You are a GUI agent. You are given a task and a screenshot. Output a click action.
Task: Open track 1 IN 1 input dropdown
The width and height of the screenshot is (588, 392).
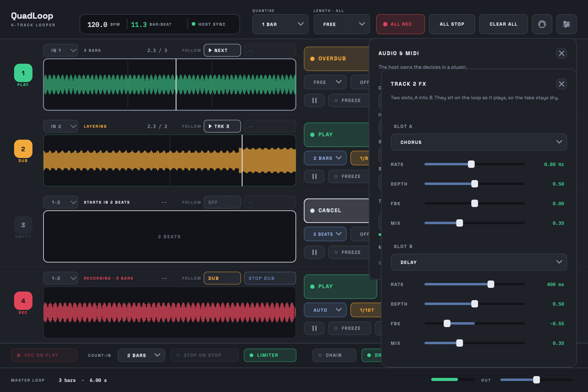click(x=60, y=50)
